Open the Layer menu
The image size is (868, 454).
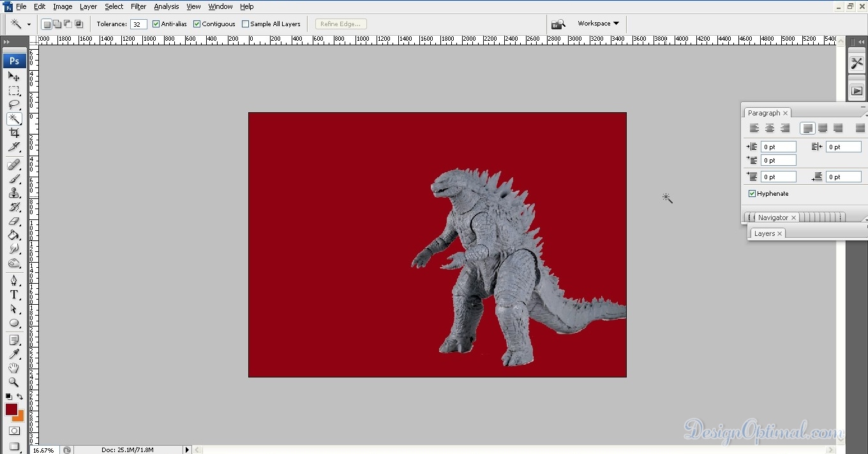[x=88, y=6]
